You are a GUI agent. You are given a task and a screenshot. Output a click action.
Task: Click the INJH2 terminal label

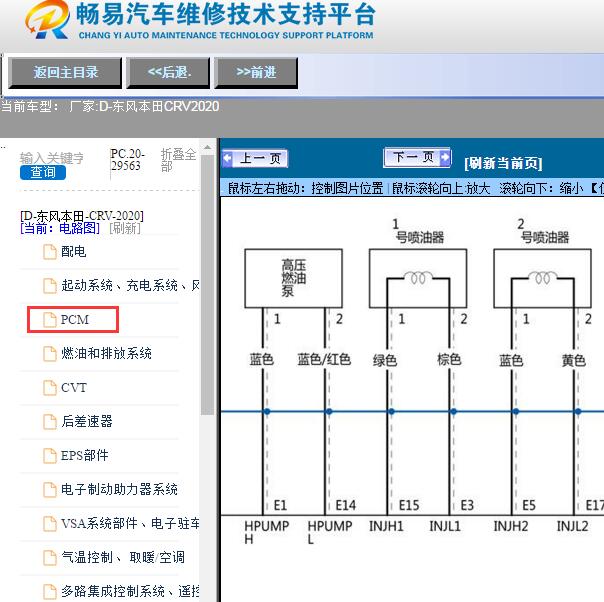pyautogui.click(x=511, y=526)
